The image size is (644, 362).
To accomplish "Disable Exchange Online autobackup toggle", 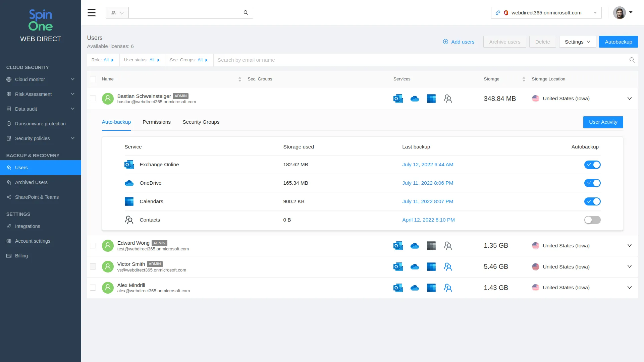I will (592, 165).
